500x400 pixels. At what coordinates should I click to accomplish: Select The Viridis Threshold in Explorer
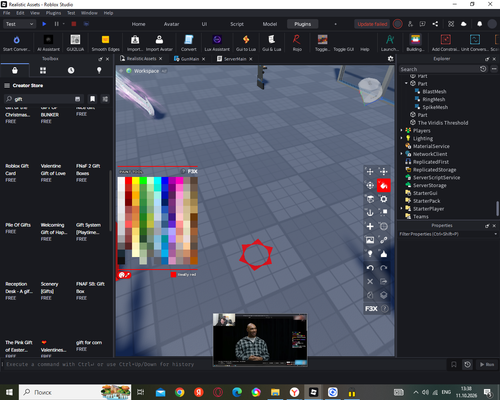(x=443, y=123)
